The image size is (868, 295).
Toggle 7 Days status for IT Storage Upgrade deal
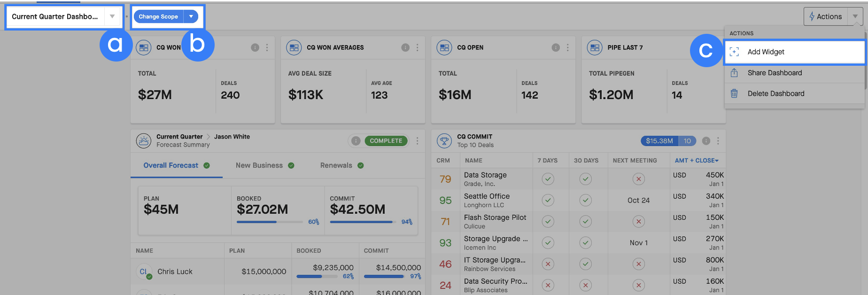pyautogui.click(x=548, y=264)
